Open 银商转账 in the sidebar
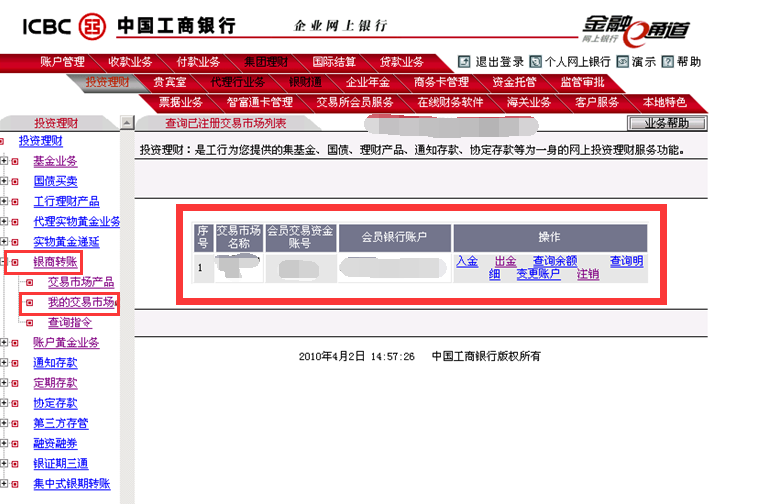Viewport: 766px width, 504px height. coord(55,262)
